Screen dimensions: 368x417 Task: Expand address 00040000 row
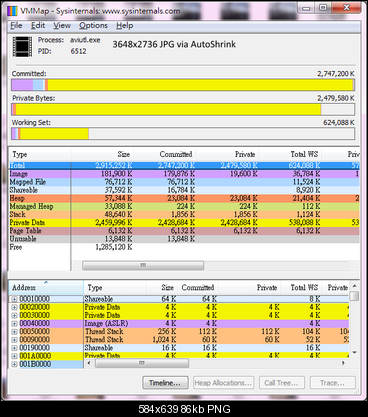[14, 324]
